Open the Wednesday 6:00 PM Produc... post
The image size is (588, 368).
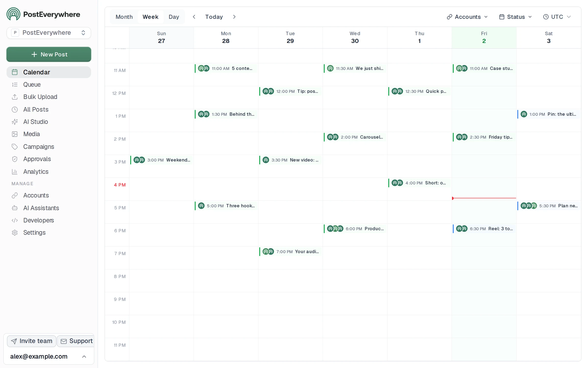(x=355, y=229)
